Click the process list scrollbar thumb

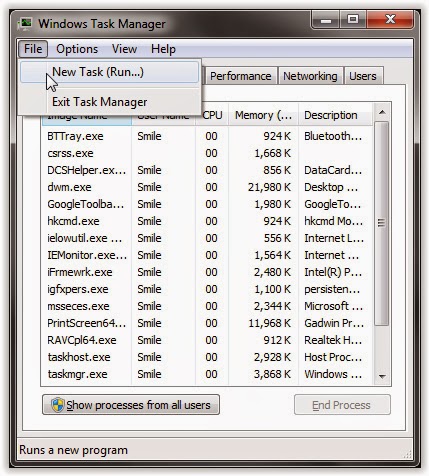click(382, 223)
